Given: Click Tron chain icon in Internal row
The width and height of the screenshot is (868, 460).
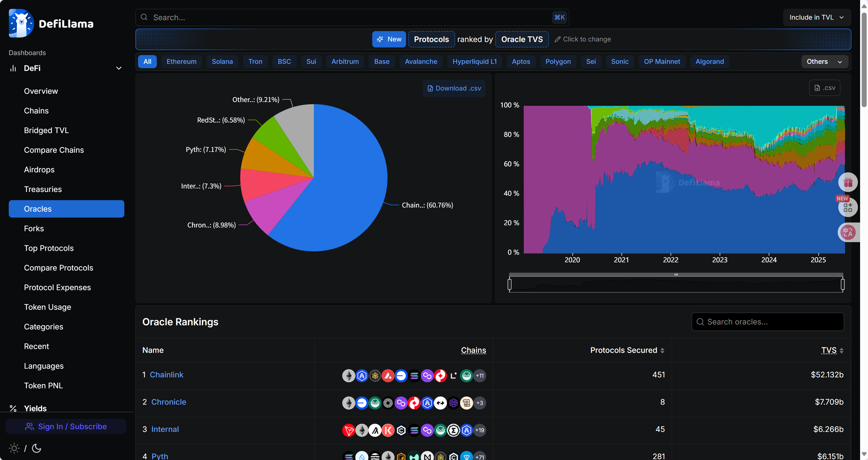Looking at the screenshot, I should click(349, 430).
